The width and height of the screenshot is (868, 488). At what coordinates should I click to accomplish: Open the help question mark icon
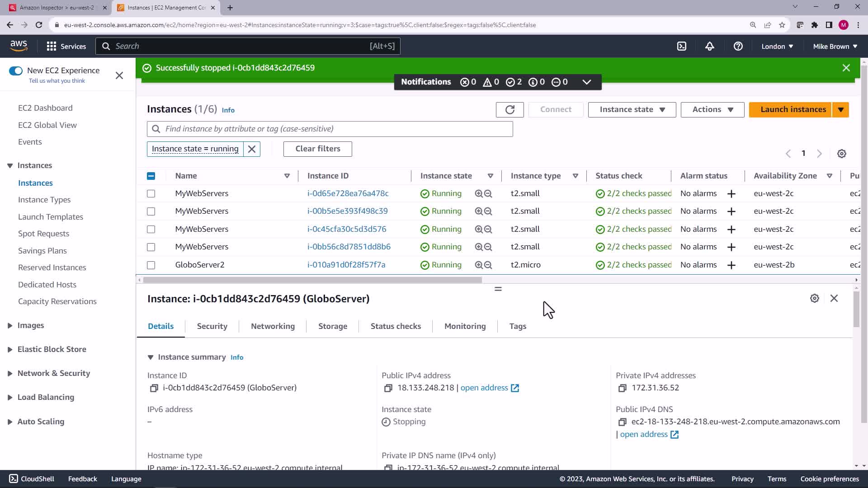click(738, 46)
